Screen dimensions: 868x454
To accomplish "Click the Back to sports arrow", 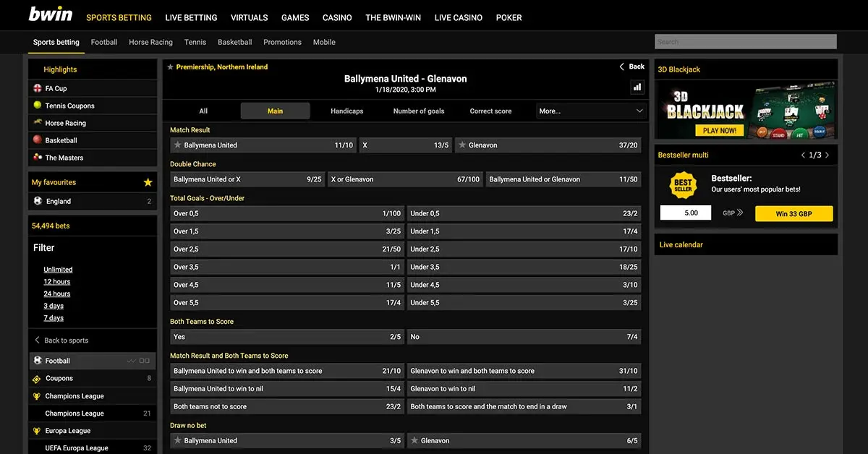I will click(38, 340).
